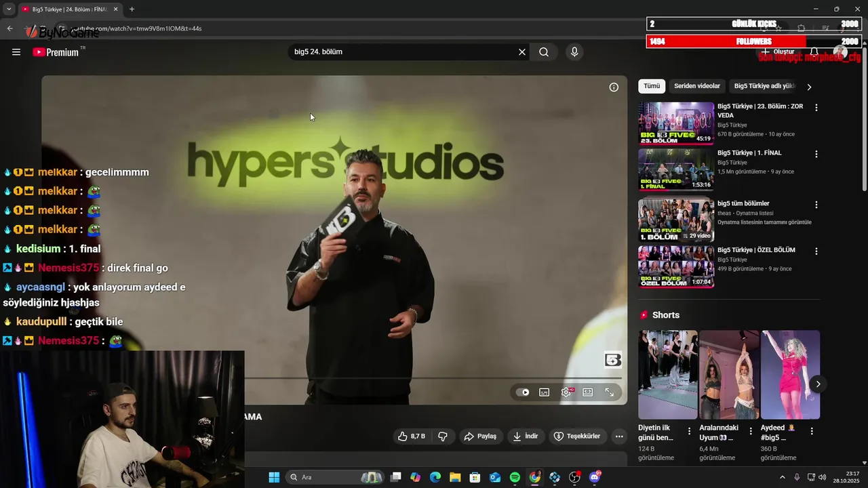
Task: Open File Explorer from the taskbar
Action: point(455,477)
